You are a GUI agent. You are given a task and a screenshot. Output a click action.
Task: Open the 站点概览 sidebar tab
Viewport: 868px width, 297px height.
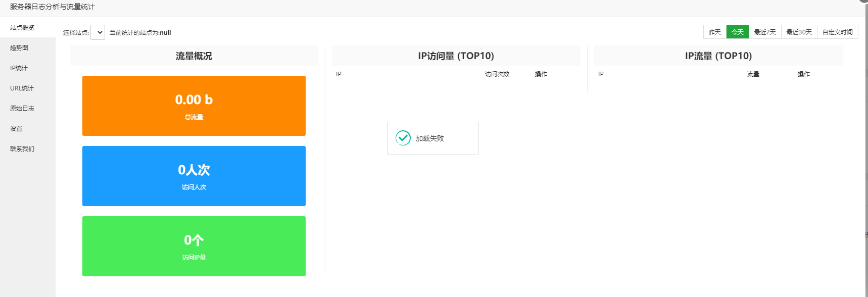(27, 27)
